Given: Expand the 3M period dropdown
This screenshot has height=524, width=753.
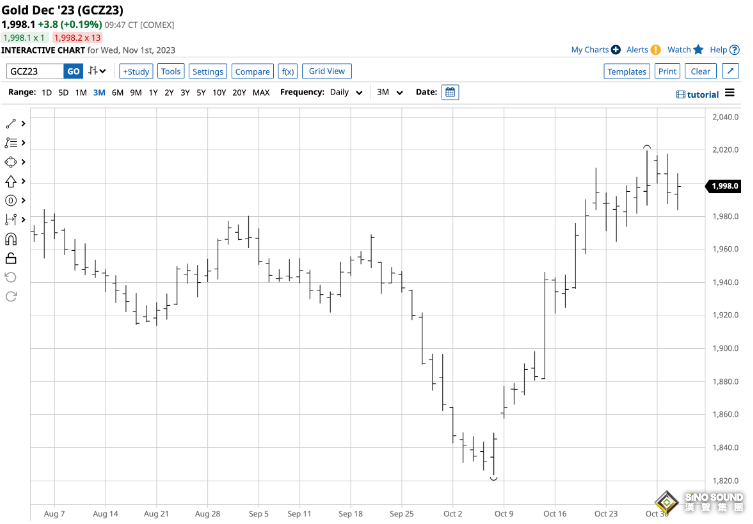Looking at the screenshot, I should [x=389, y=92].
